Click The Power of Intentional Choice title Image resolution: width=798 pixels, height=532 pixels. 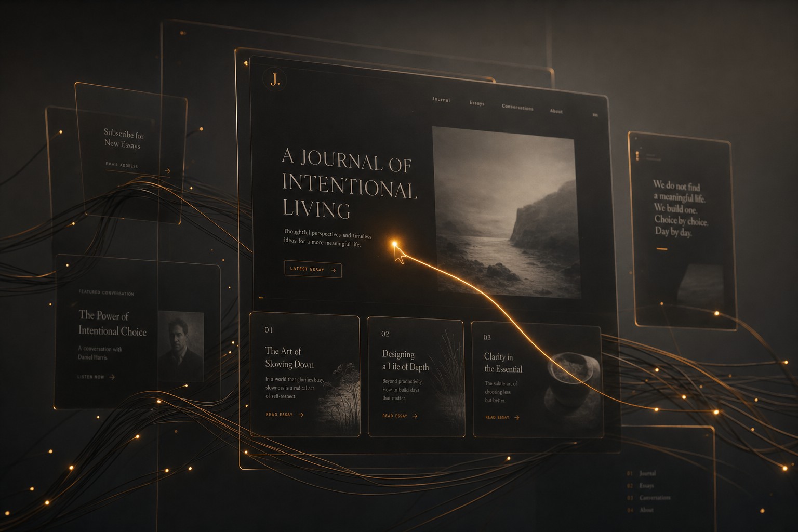click(x=112, y=323)
